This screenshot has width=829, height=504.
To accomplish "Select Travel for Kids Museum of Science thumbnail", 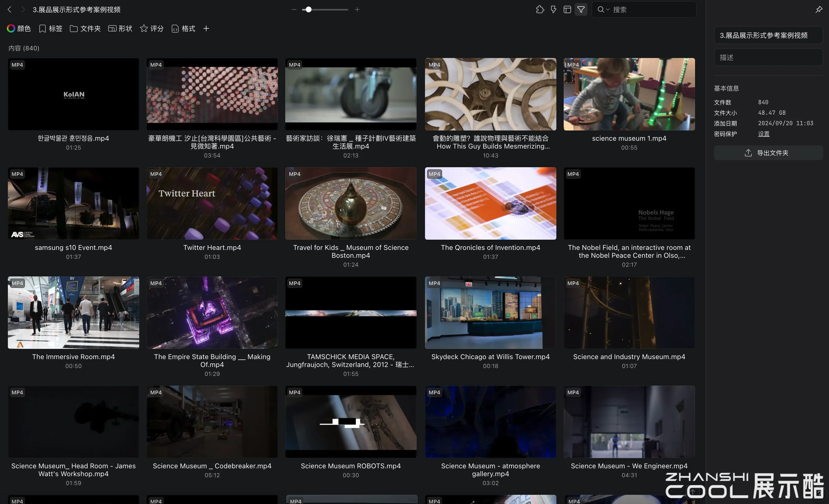I will coord(351,203).
